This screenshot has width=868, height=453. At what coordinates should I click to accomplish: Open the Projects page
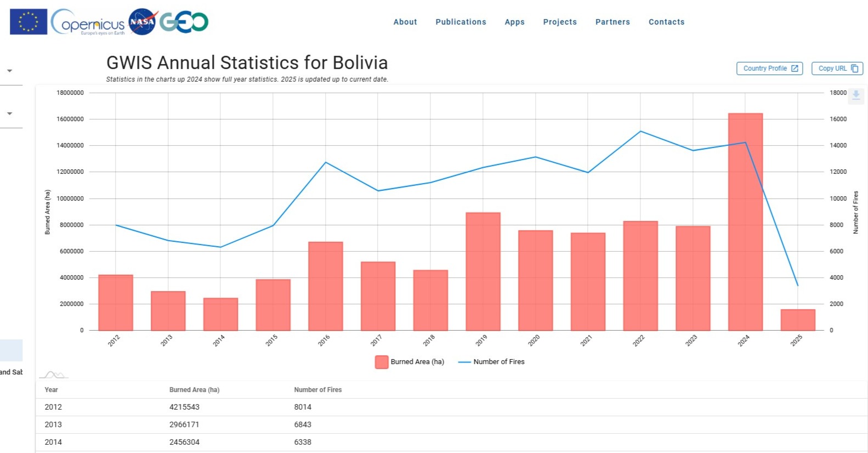560,22
